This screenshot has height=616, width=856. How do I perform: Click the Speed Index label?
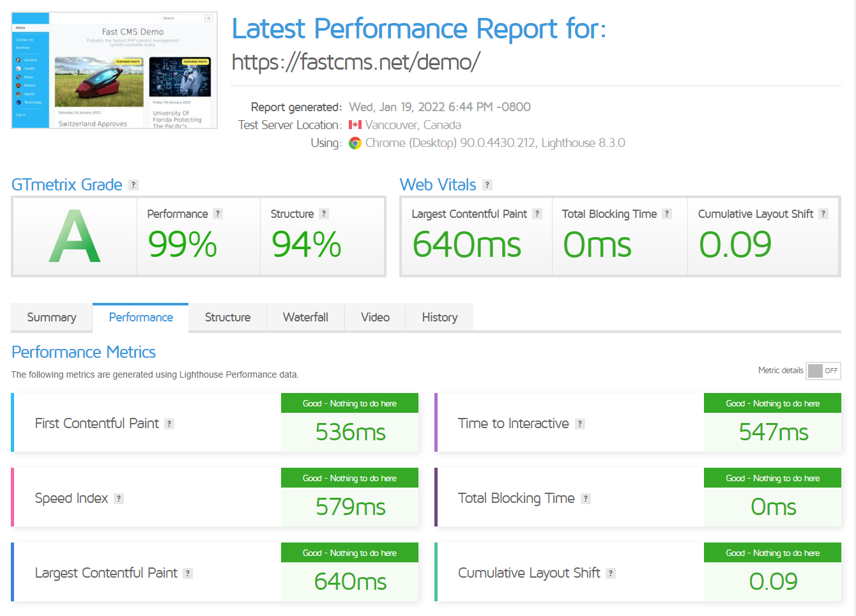pos(72,498)
